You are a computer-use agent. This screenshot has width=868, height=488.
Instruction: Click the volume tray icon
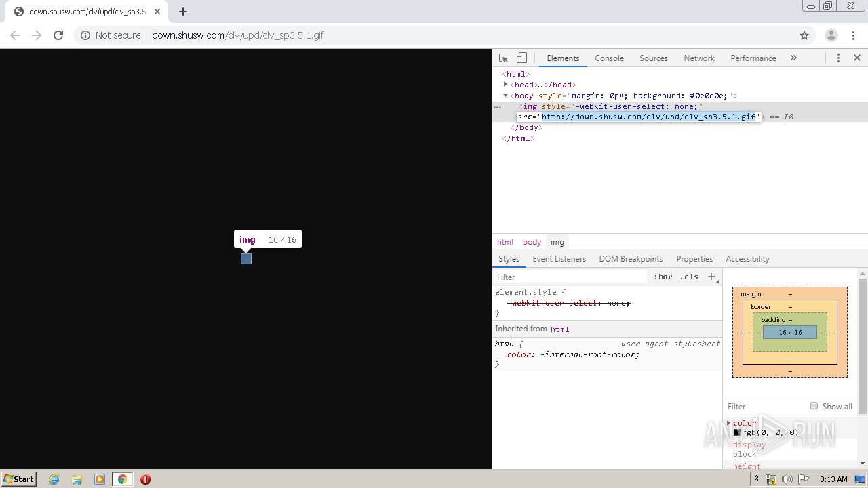[787, 479]
